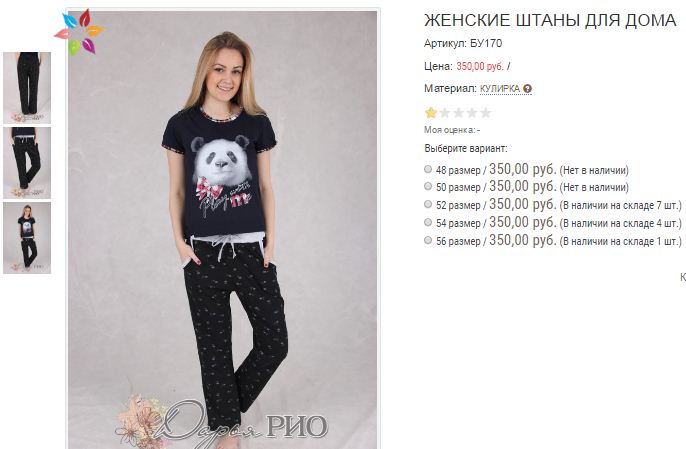Click the main product photo with panda shirt
This screenshot has width=686, height=449.
coord(223,228)
